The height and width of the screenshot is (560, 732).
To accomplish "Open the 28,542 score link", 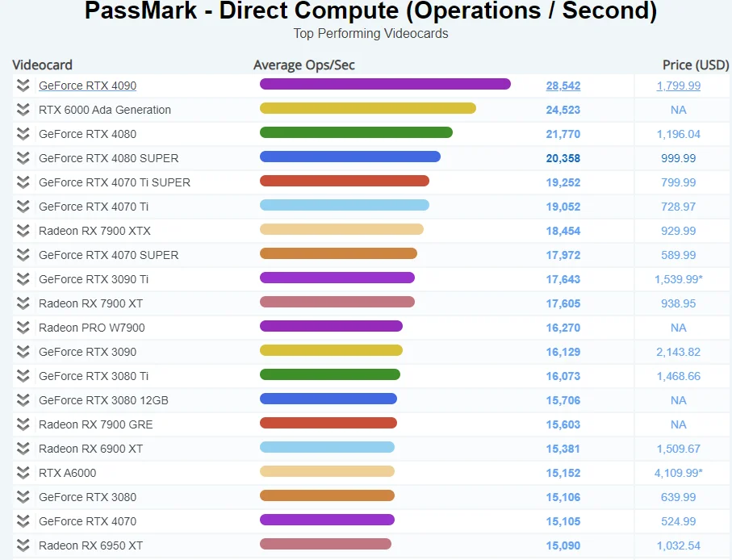I will coord(563,86).
